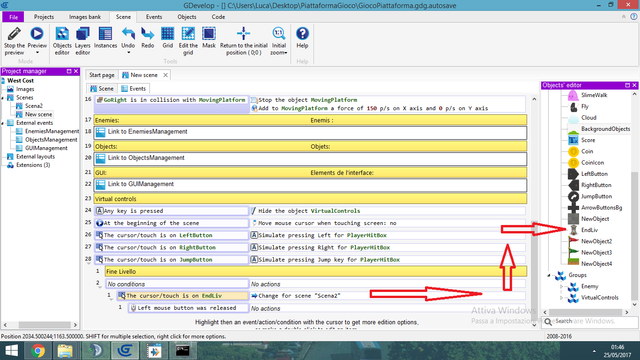Switch to the Events ribbon tab
Viewport: 640px width, 360px height.
[x=154, y=17]
